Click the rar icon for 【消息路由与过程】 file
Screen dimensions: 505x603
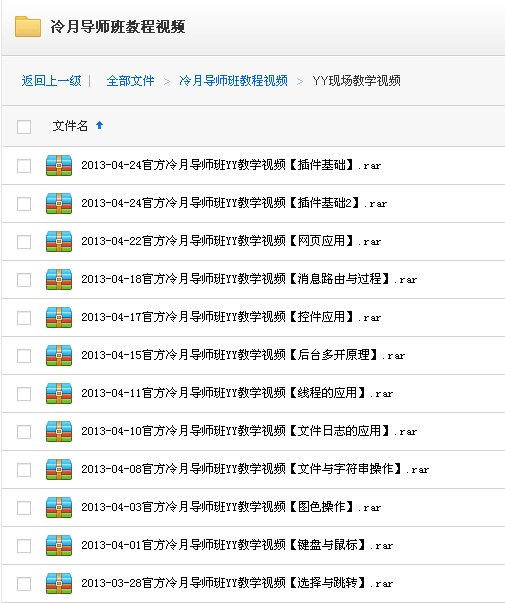click(x=59, y=279)
